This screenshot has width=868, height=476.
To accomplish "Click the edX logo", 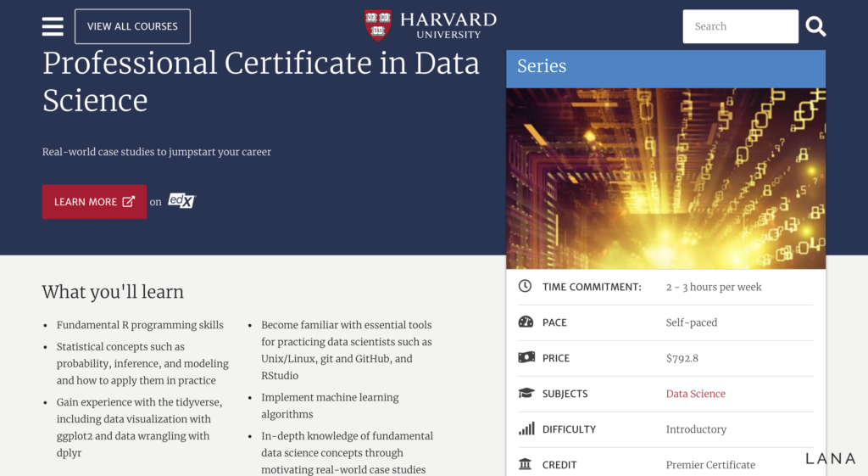I will (x=181, y=200).
